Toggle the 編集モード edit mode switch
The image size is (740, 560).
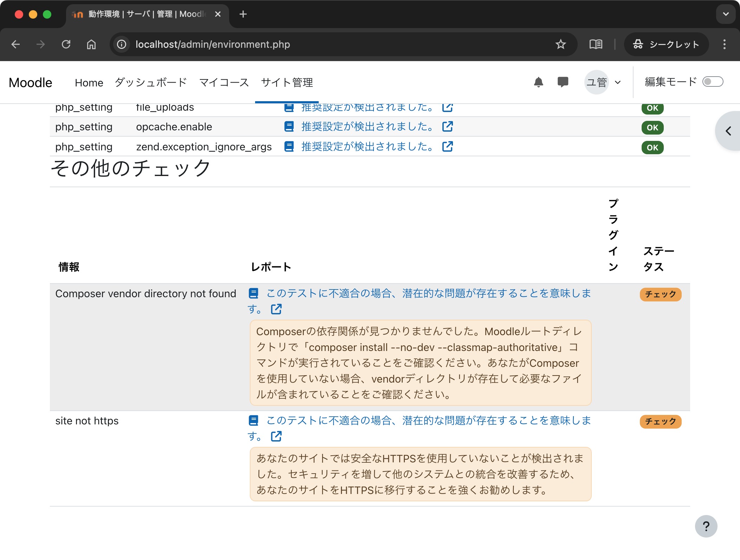click(x=713, y=82)
